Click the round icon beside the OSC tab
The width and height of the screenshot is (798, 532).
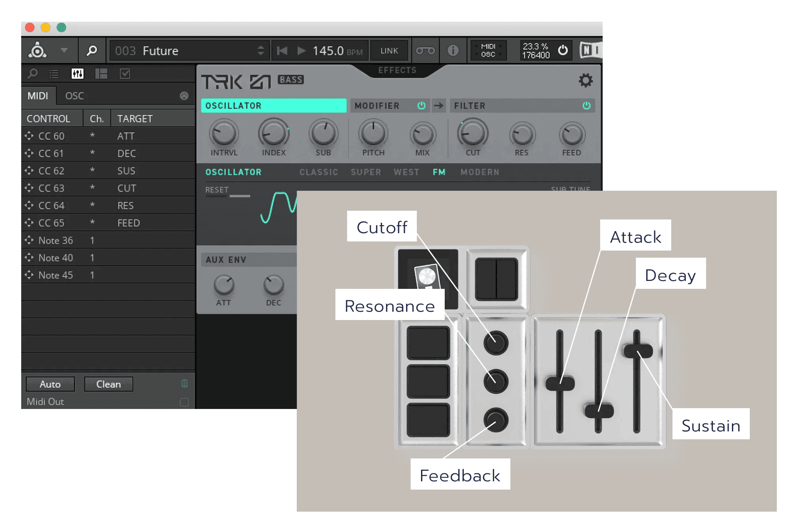point(184,96)
